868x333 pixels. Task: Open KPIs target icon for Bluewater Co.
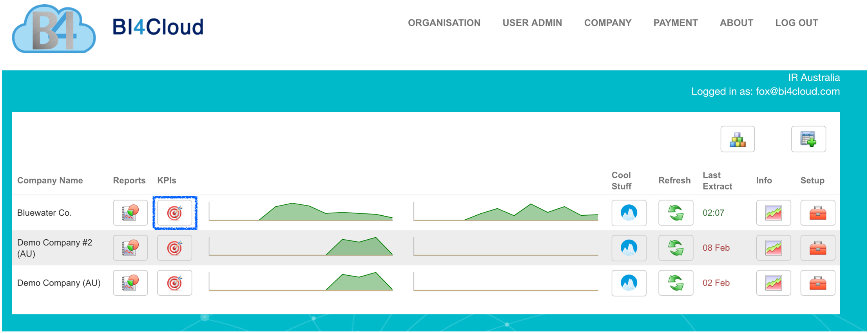[175, 213]
